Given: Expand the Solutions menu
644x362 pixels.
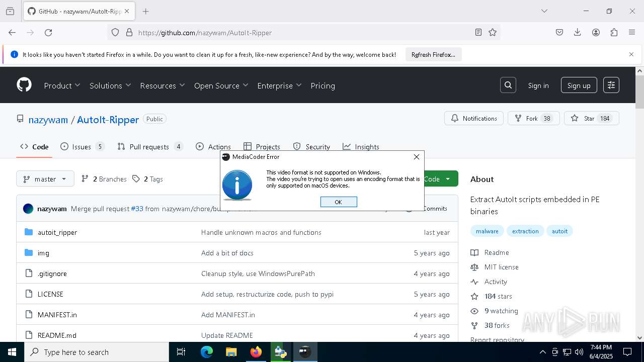Looking at the screenshot, I should (110, 85).
